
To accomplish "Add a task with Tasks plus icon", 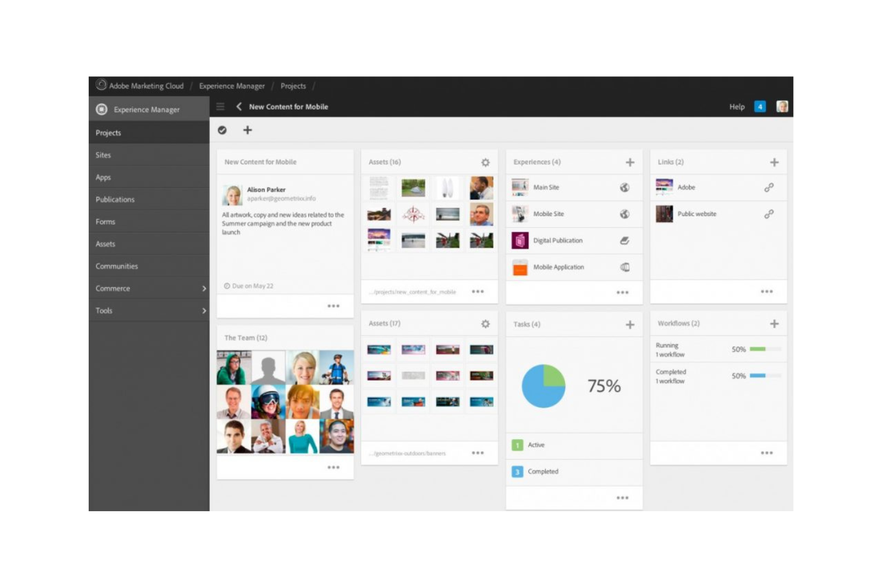I will click(630, 325).
